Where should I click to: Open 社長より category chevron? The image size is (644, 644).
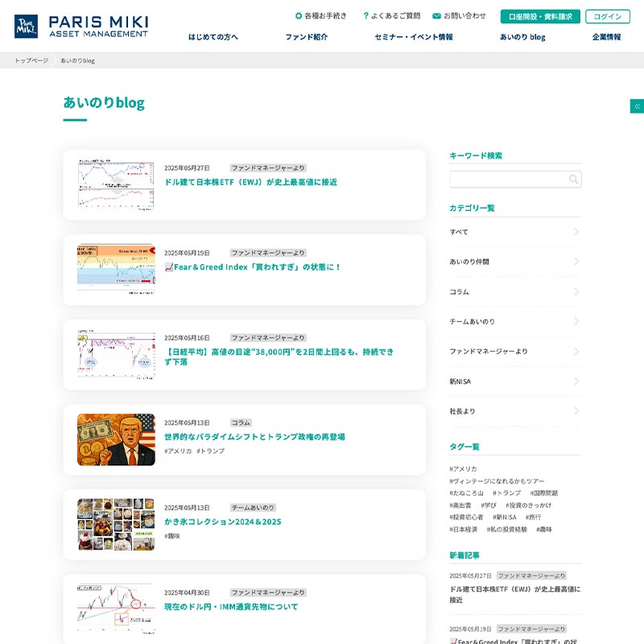576,411
